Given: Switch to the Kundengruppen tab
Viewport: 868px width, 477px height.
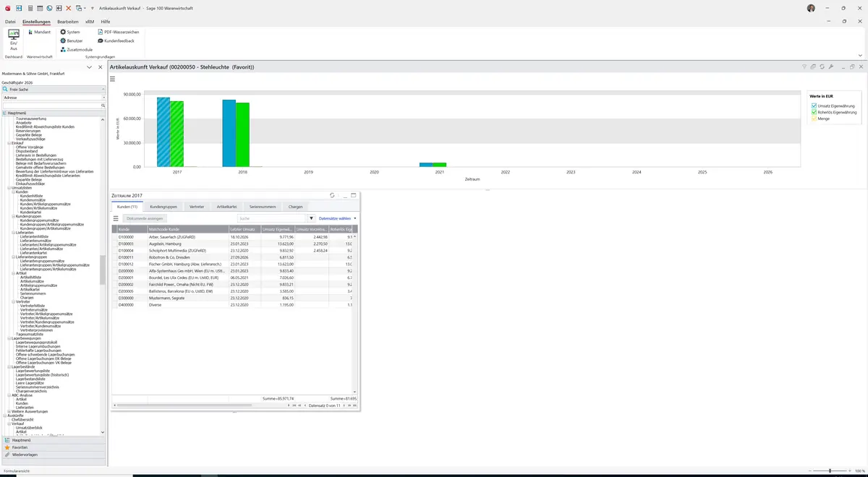Looking at the screenshot, I should point(163,207).
